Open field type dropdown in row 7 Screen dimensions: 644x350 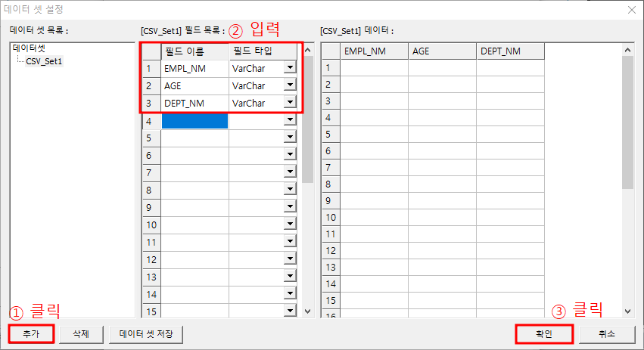290,172
